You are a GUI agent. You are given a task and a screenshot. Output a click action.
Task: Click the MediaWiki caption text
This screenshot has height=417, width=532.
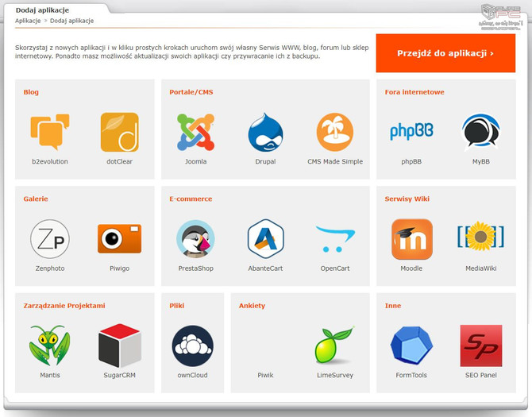pos(480,268)
